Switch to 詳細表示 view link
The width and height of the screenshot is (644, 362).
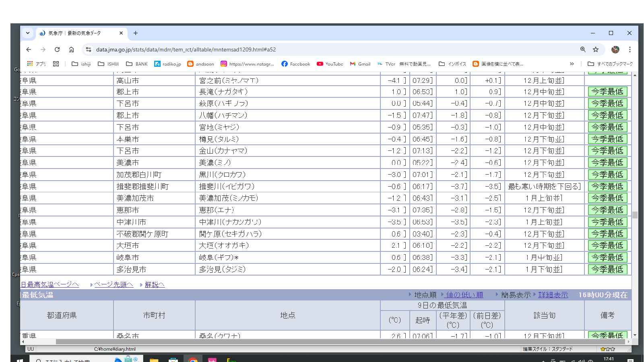point(553,295)
